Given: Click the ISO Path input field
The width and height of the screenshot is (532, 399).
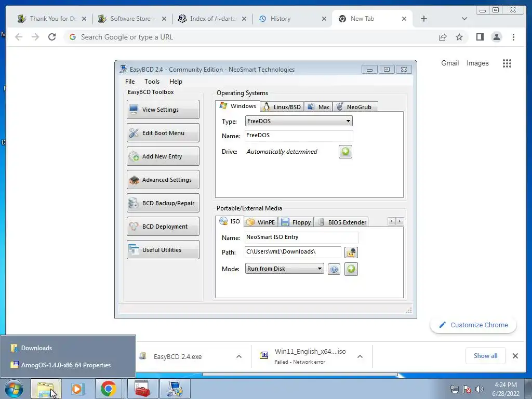Looking at the screenshot, I should [x=293, y=252].
